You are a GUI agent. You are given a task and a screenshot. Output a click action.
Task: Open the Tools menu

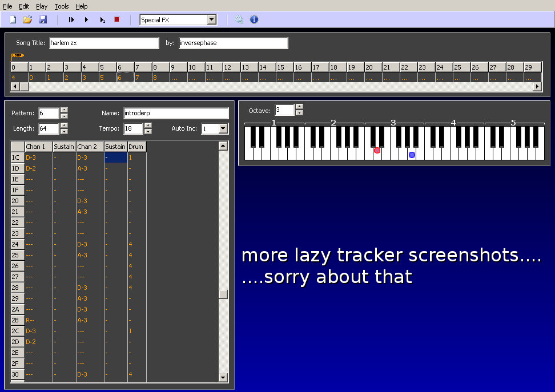click(62, 6)
